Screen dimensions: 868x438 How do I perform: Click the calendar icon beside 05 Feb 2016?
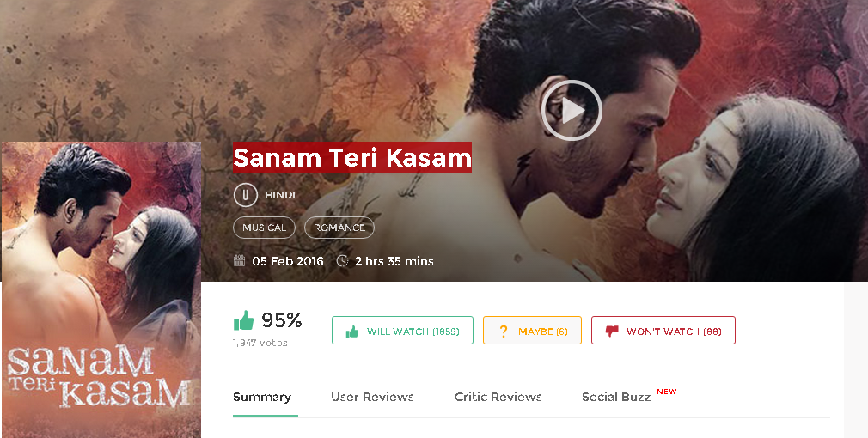(239, 260)
